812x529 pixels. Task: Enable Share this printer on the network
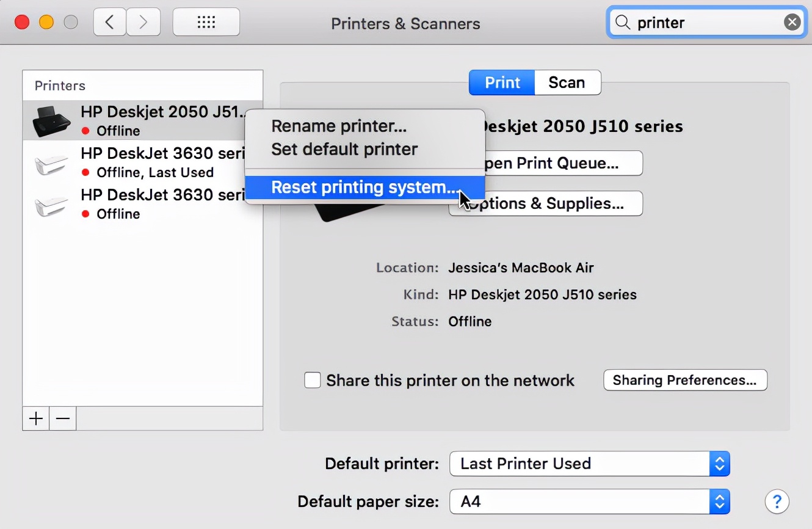click(x=313, y=381)
